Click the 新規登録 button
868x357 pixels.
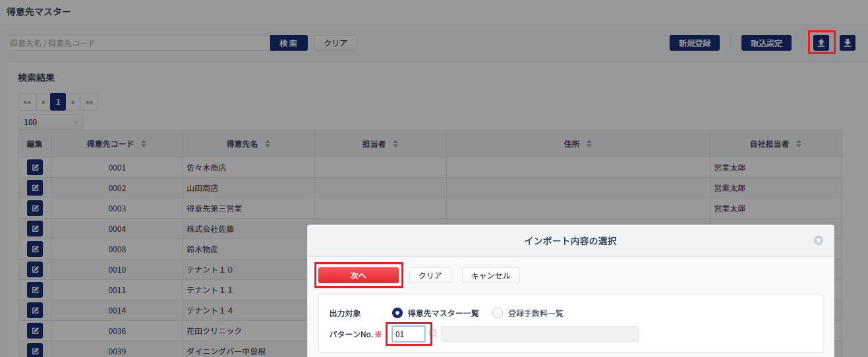coord(695,43)
